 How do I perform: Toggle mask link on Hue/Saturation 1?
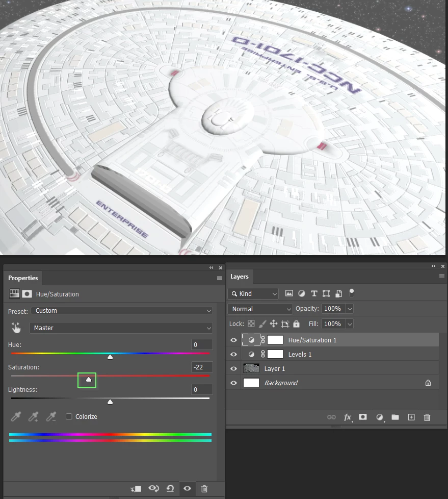tap(263, 340)
